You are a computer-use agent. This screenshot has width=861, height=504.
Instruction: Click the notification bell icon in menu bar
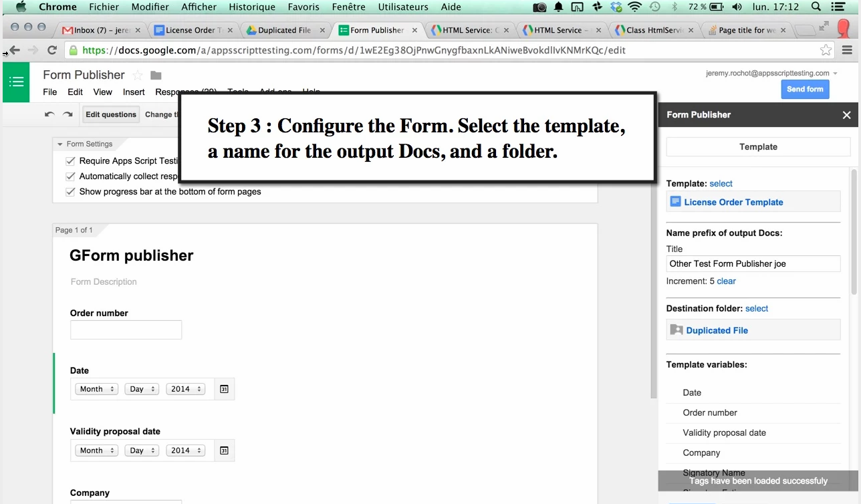point(558,7)
